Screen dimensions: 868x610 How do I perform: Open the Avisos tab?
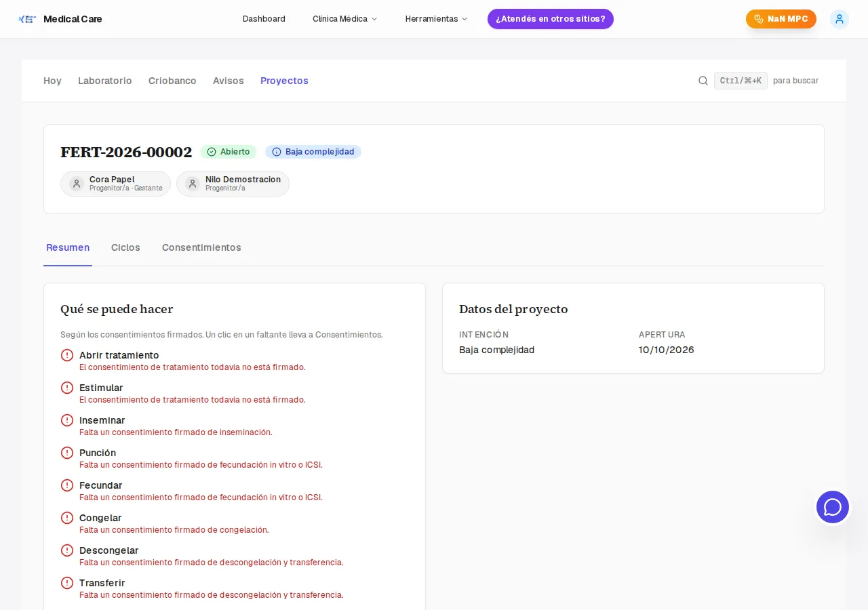pos(229,81)
